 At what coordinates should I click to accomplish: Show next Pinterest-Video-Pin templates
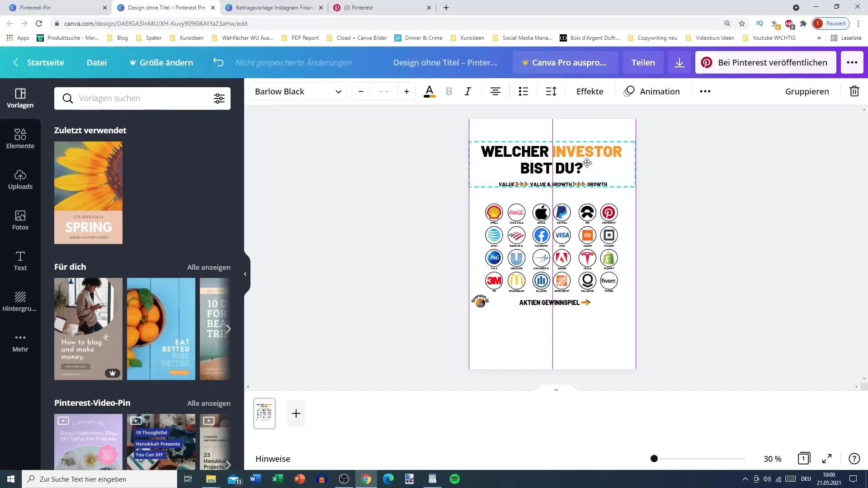[x=228, y=464]
